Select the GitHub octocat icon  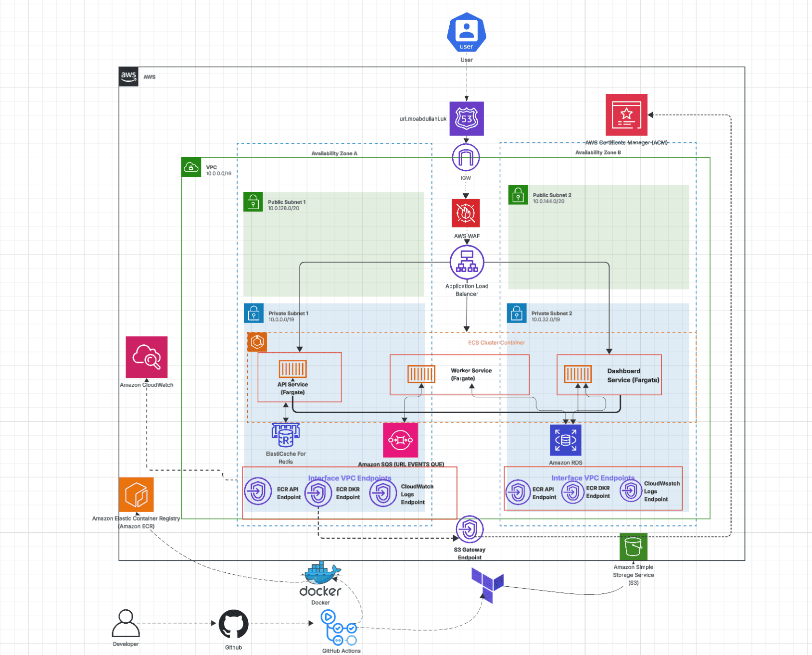(234, 624)
